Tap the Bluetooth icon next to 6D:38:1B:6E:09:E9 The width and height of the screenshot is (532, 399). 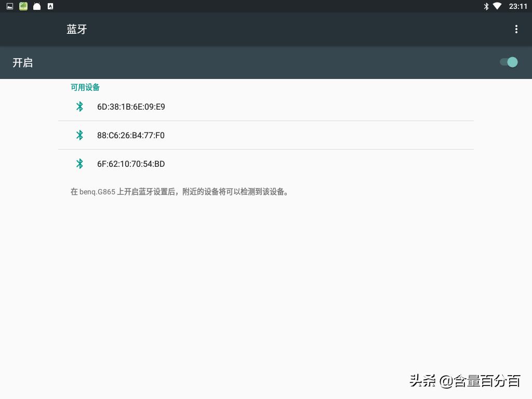(x=80, y=107)
